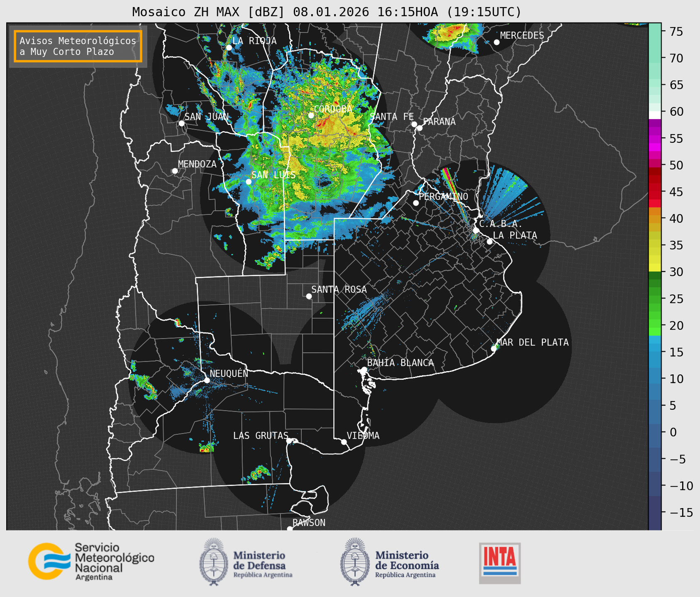This screenshot has width=700, height=597.
Task: Click the Córdoba city marker dot
Action: [x=311, y=115]
